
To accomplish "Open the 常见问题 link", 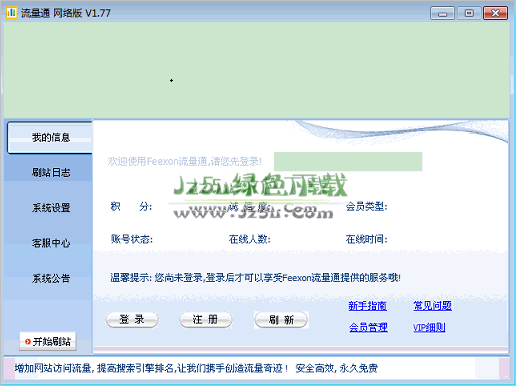I will 432,306.
